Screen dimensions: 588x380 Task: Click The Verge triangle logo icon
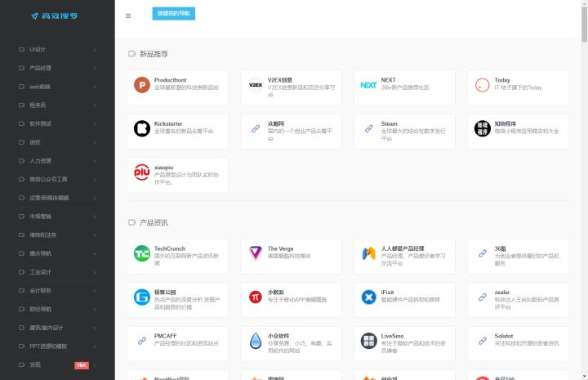coord(256,253)
